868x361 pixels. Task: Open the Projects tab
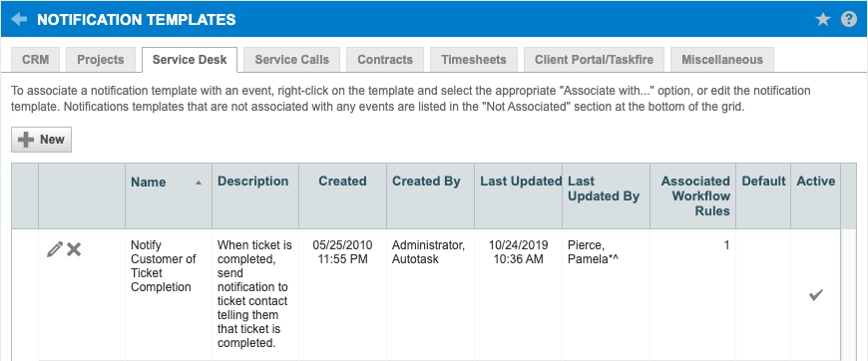pyautogui.click(x=100, y=60)
